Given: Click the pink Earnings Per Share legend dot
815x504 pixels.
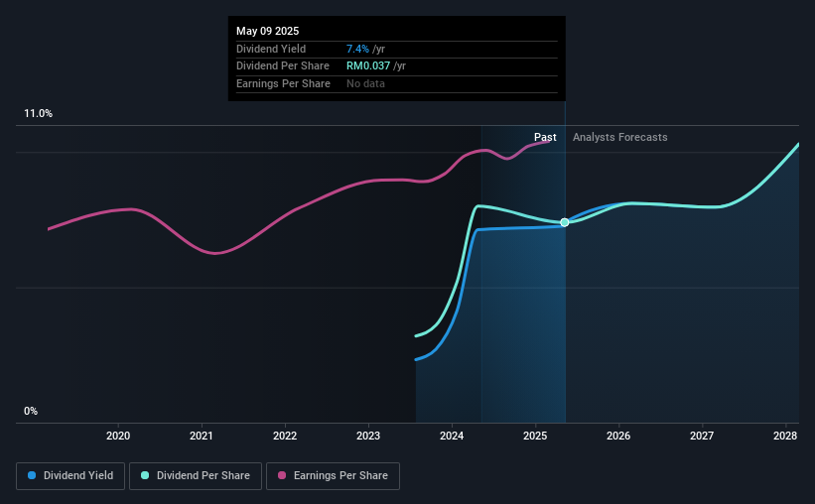Looking at the screenshot, I should point(282,475).
